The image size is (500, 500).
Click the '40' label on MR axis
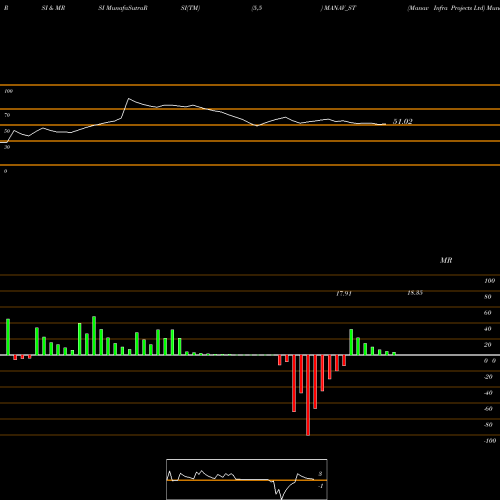point(488,329)
